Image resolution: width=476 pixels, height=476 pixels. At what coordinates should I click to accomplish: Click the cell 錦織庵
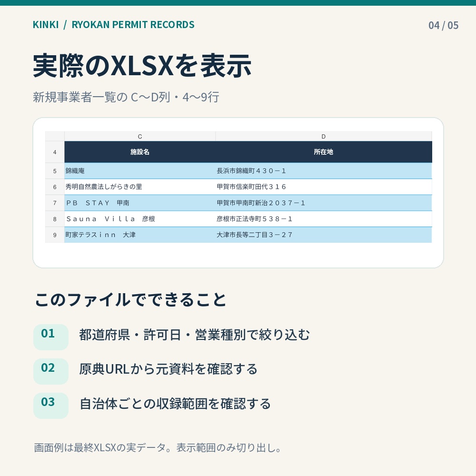(x=140, y=171)
